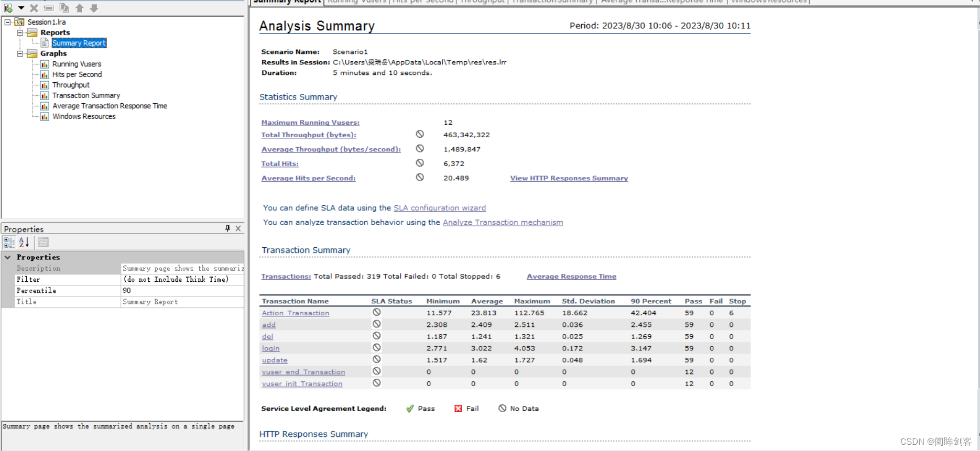Open the Average Response Time link
The width and height of the screenshot is (980, 451).
[x=572, y=277]
